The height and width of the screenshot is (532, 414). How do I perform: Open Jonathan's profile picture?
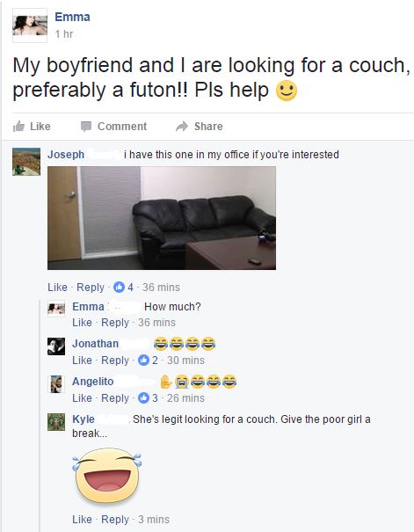(56, 346)
